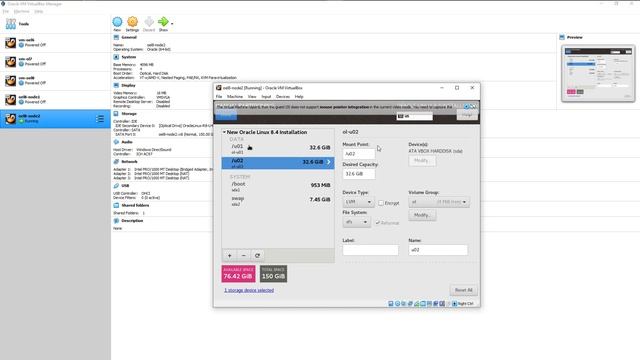
Task: Open the dropdown arrow beside Show
Action: [172, 24]
